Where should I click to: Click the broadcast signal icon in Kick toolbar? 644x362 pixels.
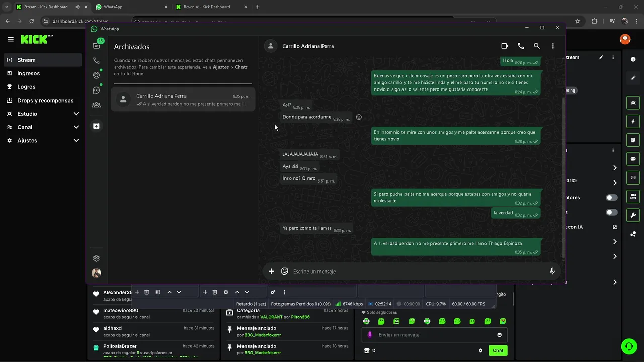pos(633,177)
